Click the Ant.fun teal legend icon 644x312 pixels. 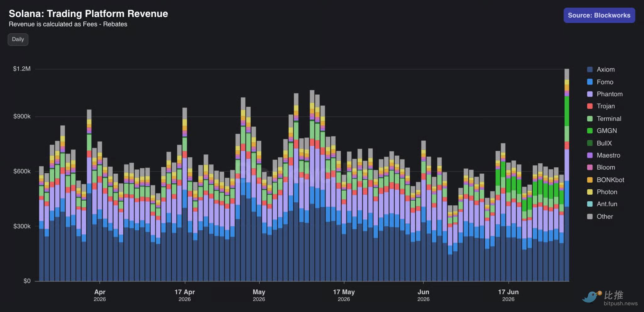pyautogui.click(x=590, y=204)
